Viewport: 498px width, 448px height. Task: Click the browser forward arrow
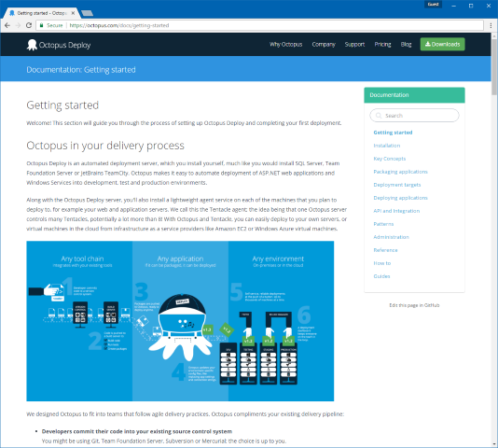[x=18, y=25]
